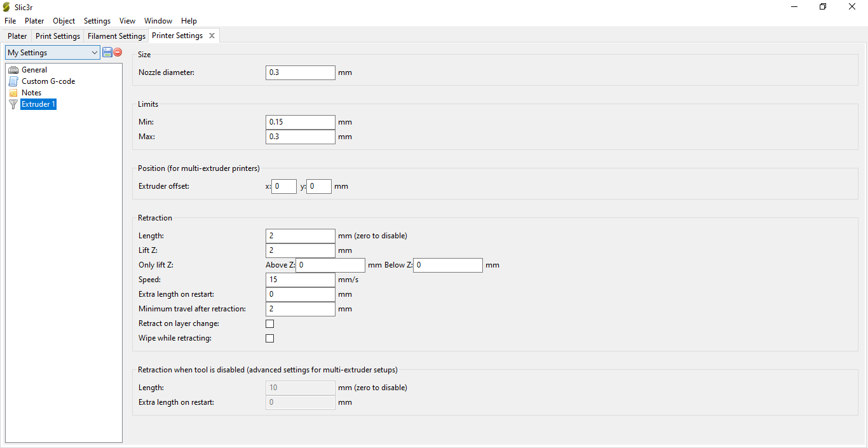Click the retraction Speed input field

tap(300, 280)
